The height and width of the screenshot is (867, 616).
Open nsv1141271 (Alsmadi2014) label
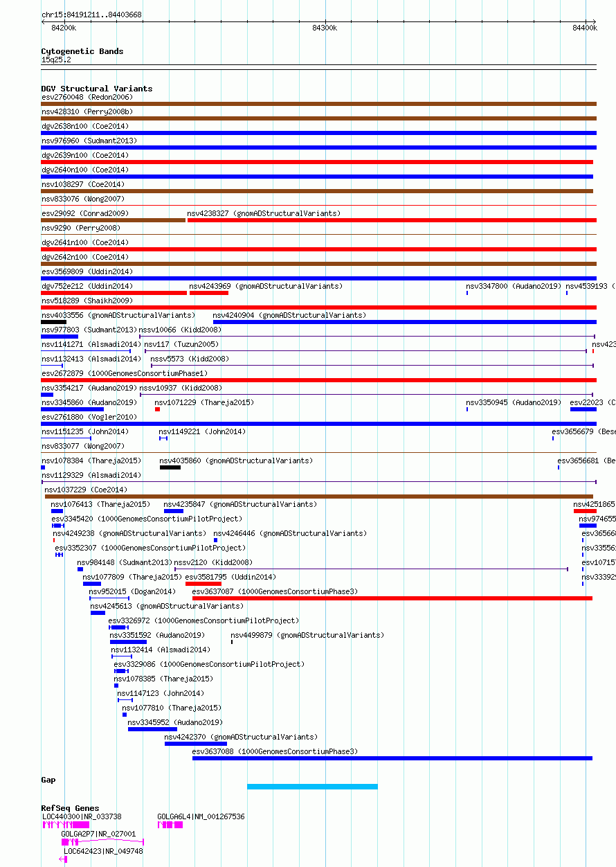pyautogui.click(x=91, y=344)
